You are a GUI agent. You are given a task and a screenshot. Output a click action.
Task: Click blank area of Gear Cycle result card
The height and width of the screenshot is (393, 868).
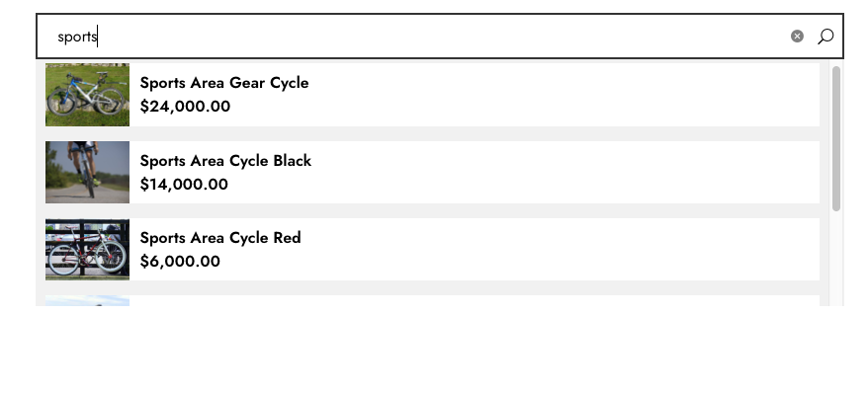point(554,95)
